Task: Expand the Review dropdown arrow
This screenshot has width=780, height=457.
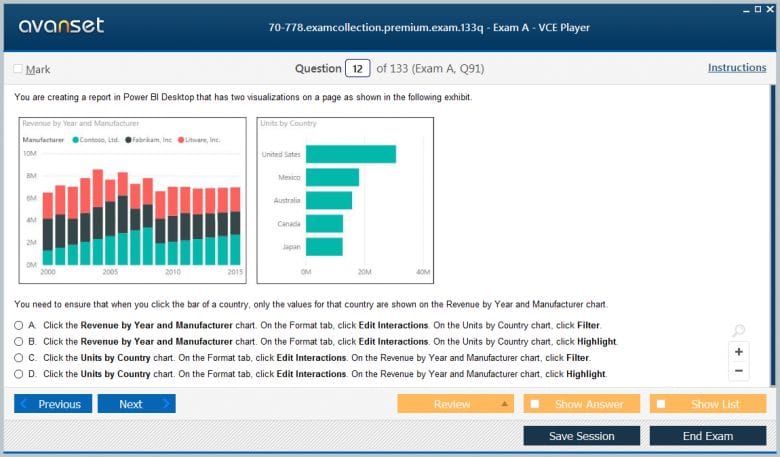Action: click(504, 404)
